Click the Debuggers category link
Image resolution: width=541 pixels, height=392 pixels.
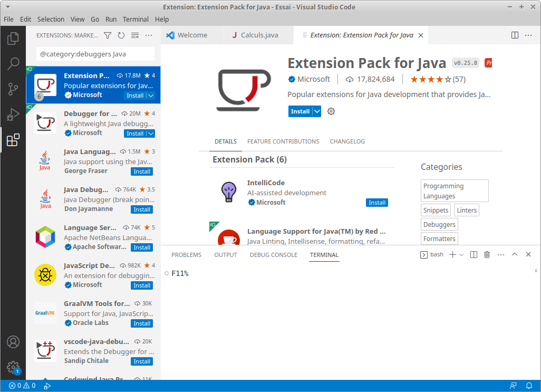tap(439, 224)
